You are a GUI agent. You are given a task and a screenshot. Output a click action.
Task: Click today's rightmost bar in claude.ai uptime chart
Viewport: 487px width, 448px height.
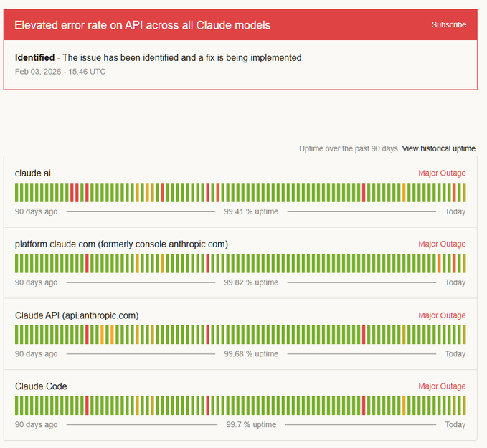tap(463, 192)
